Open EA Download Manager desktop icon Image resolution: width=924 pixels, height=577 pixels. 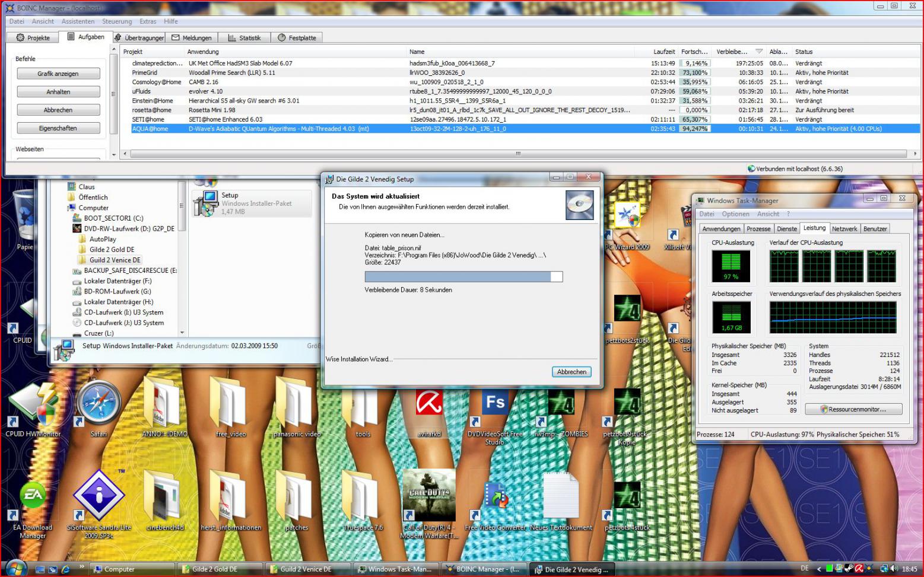tap(33, 509)
